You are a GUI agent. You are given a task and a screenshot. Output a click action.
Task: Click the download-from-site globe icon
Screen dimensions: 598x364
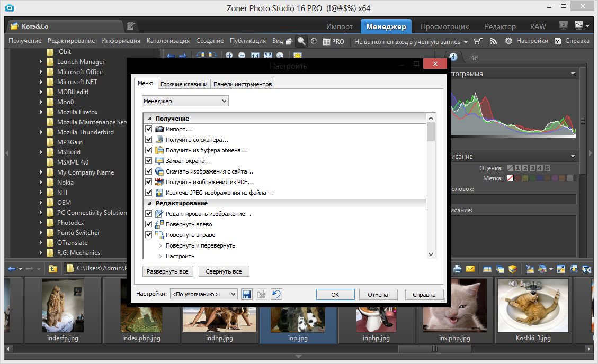[x=159, y=171]
